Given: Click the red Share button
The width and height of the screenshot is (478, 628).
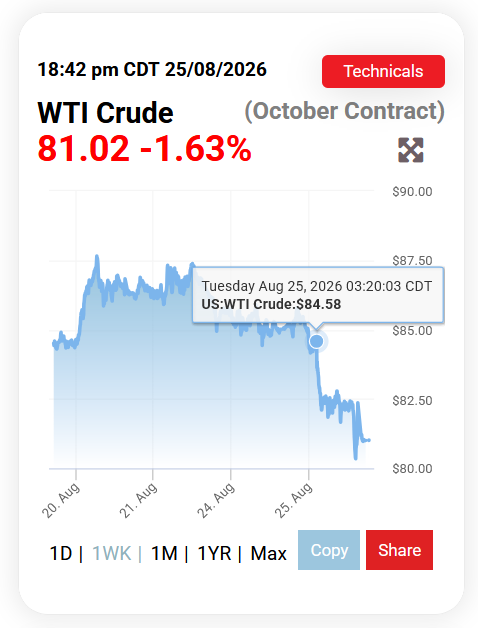Looking at the screenshot, I should (x=399, y=550).
